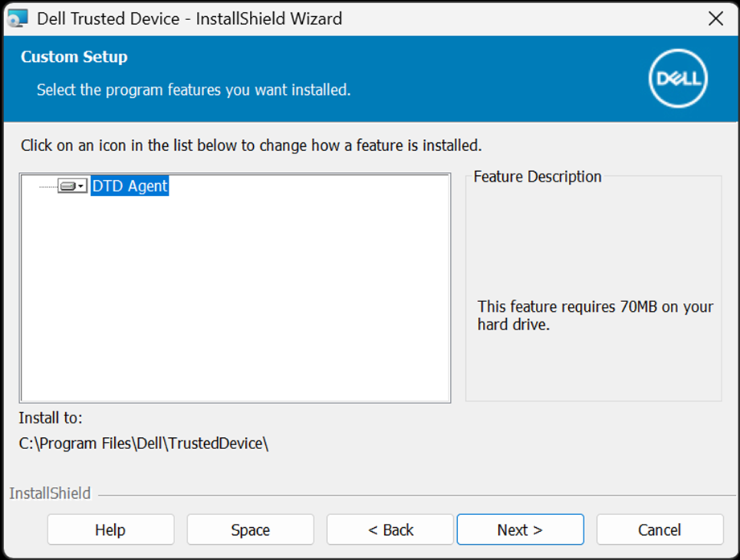
Task: Check disk space with the Space button
Action: (x=250, y=530)
